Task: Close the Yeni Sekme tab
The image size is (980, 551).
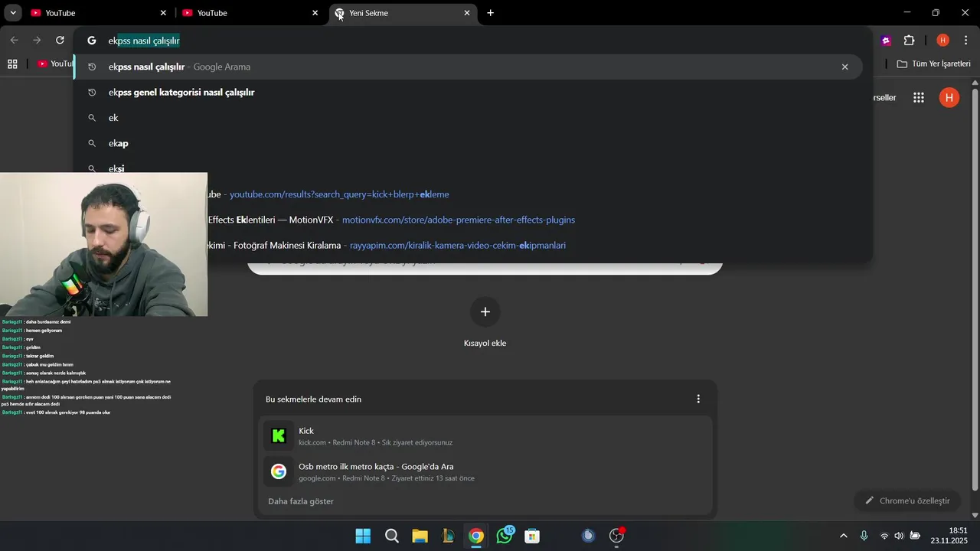Action: point(467,13)
